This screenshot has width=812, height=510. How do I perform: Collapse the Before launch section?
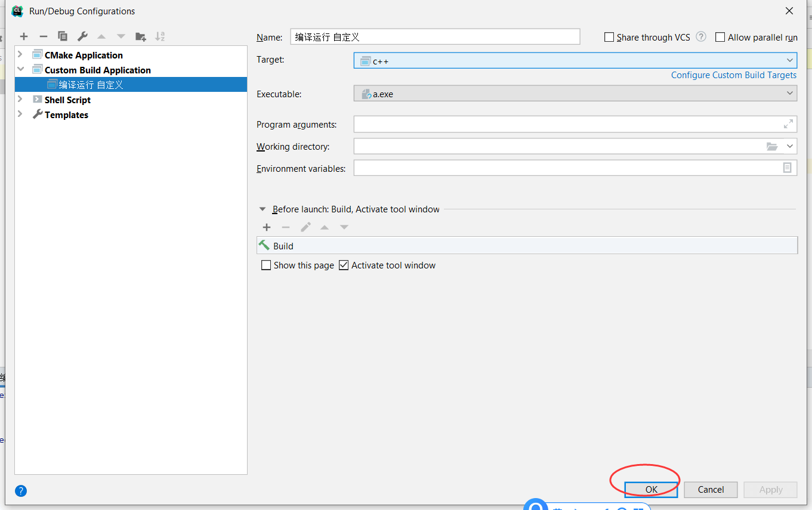[262, 209]
